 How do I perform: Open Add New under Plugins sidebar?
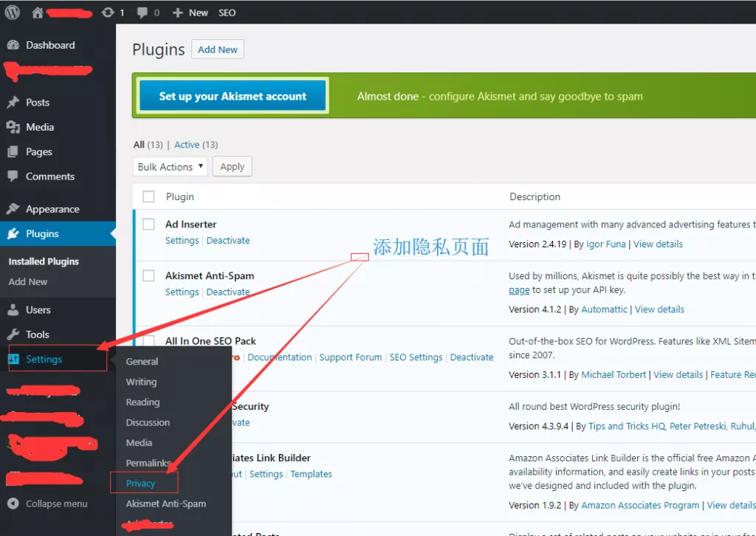(x=28, y=281)
